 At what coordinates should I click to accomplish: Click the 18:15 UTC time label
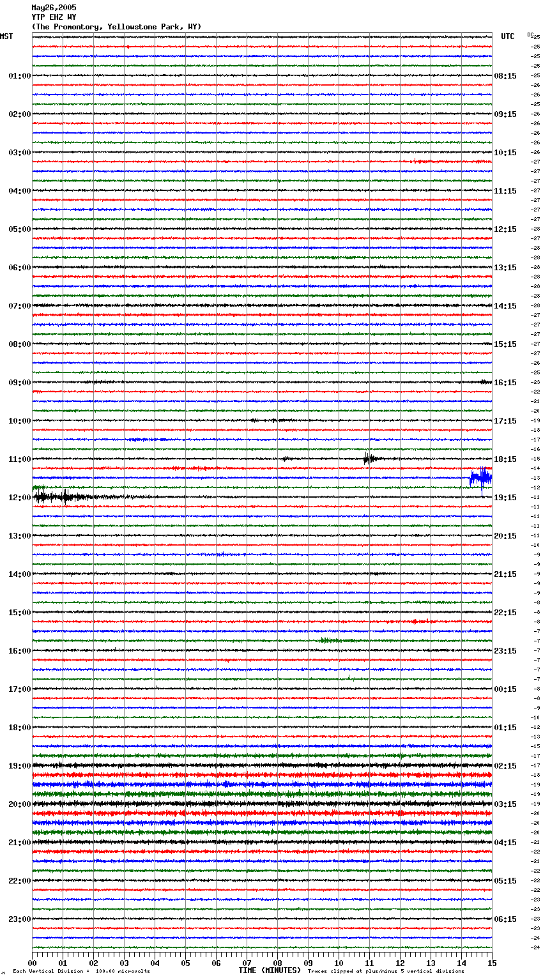click(505, 459)
